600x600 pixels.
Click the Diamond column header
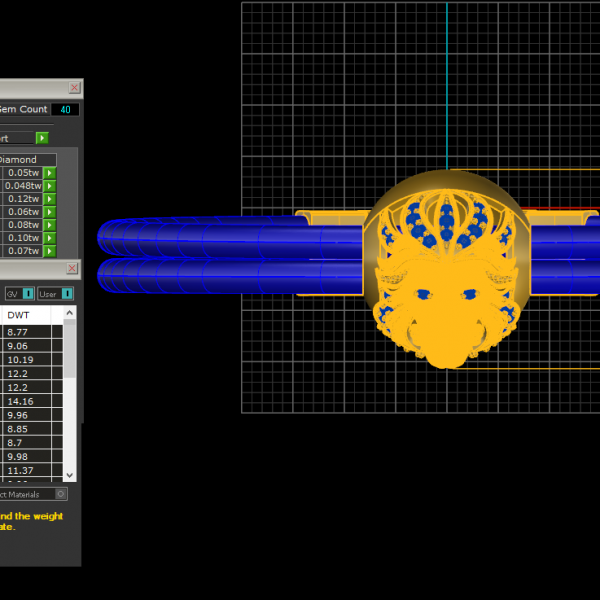coord(25,159)
